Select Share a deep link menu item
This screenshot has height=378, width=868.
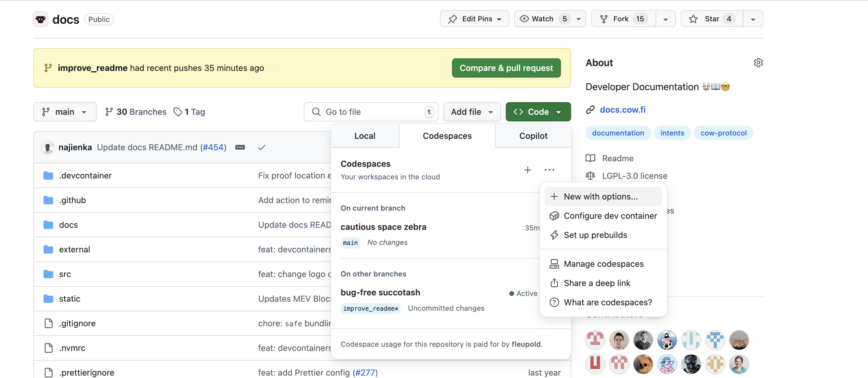[x=603, y=283]
